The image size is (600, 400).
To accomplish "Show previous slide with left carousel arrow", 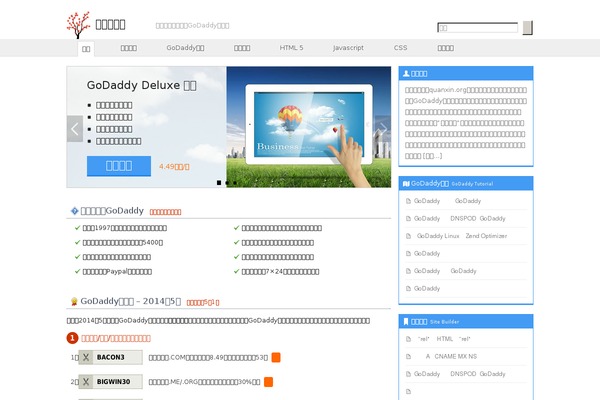I will pyautogui.click(x=75, y=129).
